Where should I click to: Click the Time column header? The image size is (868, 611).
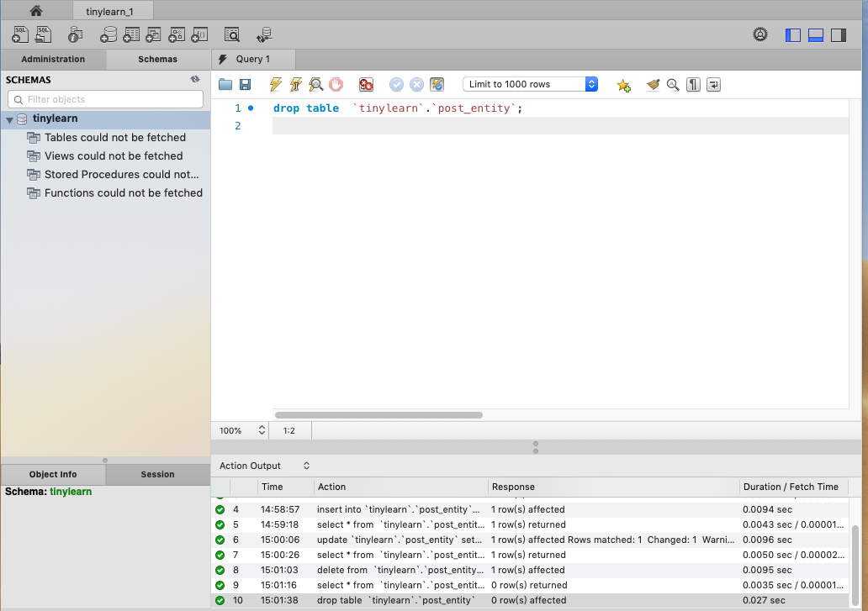pyautogui.click(x=286, y=487)
